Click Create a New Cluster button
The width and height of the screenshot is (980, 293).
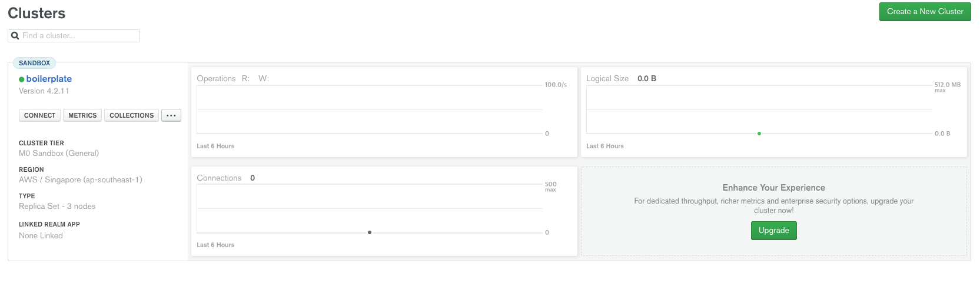(x=925, y=12)
